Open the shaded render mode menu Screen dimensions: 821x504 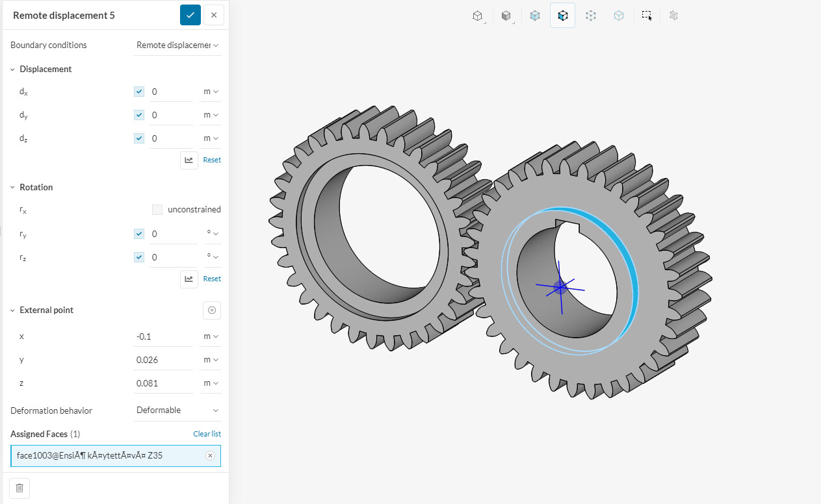pos(506,16)
